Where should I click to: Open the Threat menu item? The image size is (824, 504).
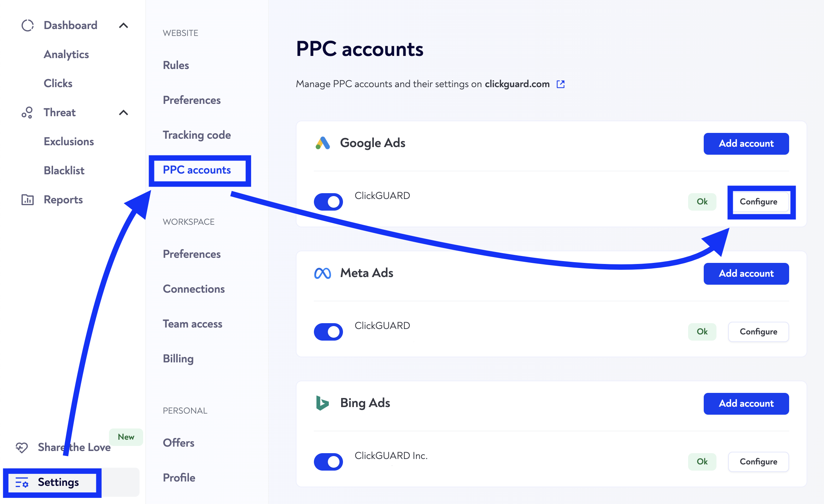(60, 113)
